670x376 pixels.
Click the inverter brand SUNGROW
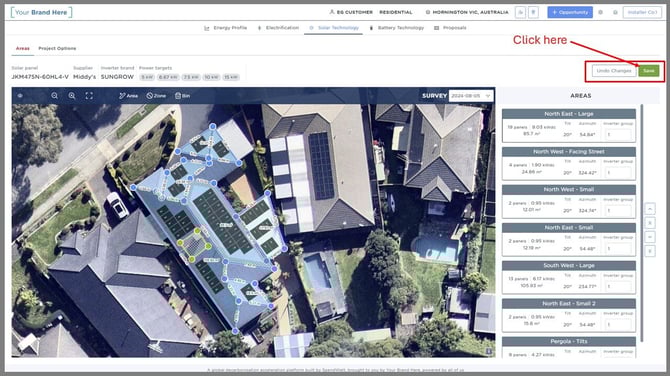point(117,77)
